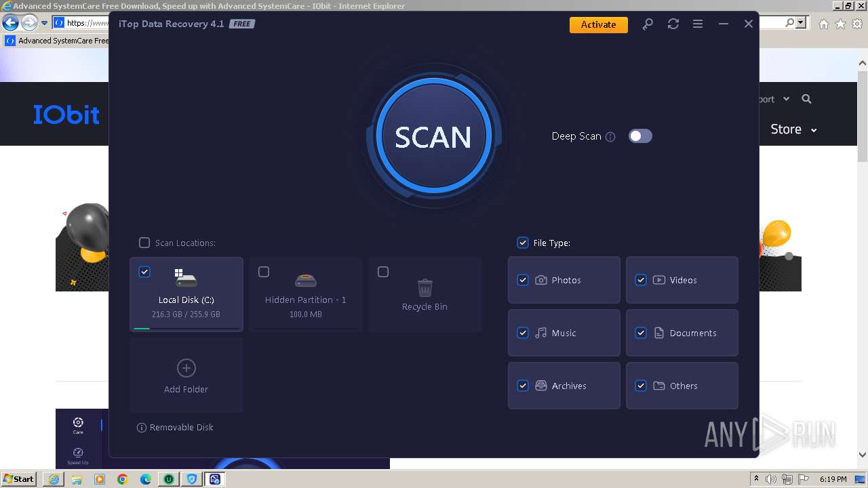868x488 pixels.
Task: Open the Windows Start menu
Action: click(19, 479)
